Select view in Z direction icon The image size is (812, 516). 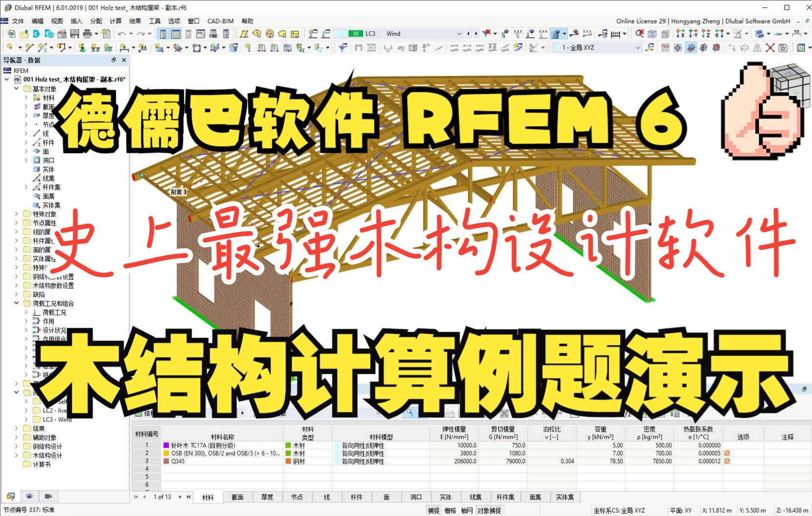(x=705, y=34)
